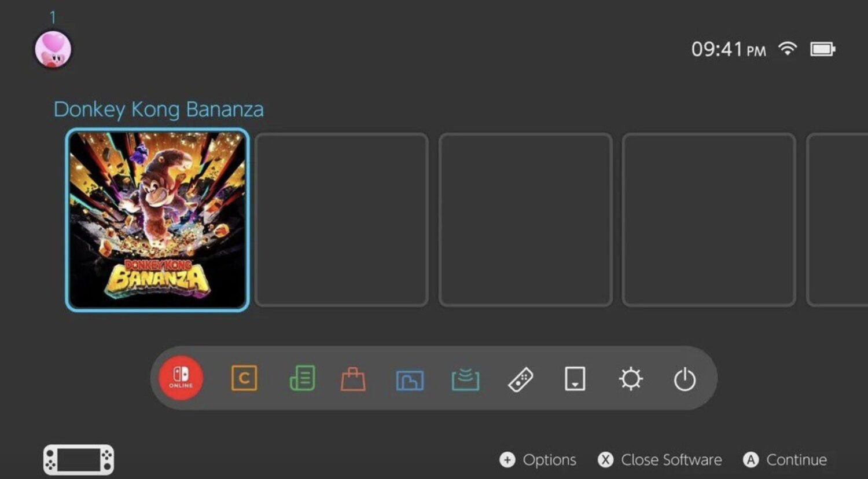Open the teal GameShare icon
Viewport: 868px width, 479px height.
point(465,379)
